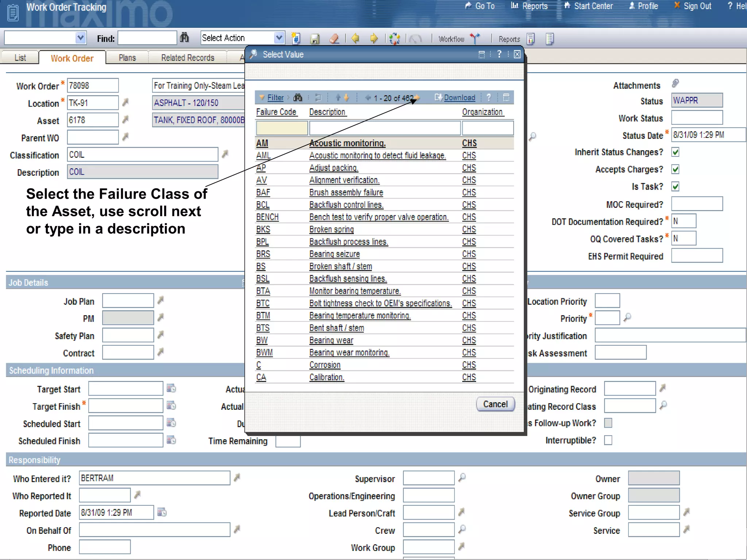
Task: Click the Workflow routing icon
Action: 475,38
